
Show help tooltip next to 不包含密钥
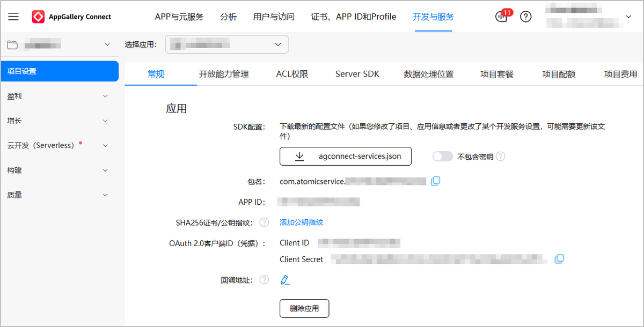click(501, 157)
